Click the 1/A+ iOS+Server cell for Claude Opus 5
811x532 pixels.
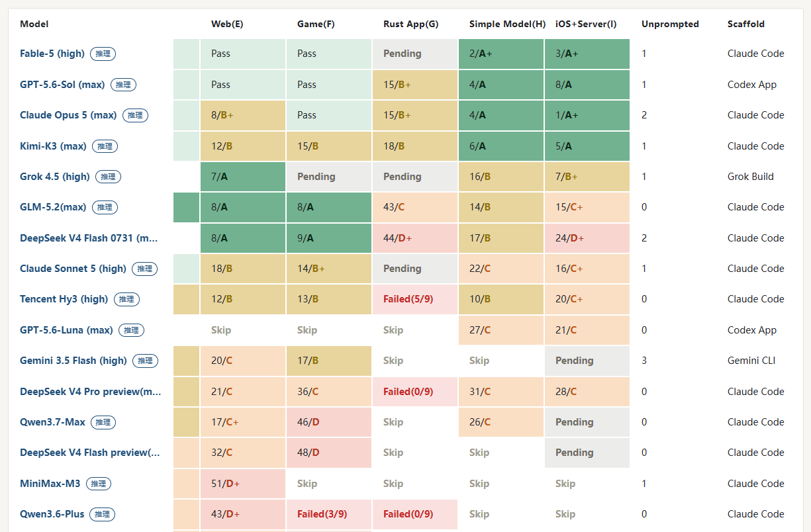pos(587,115)
